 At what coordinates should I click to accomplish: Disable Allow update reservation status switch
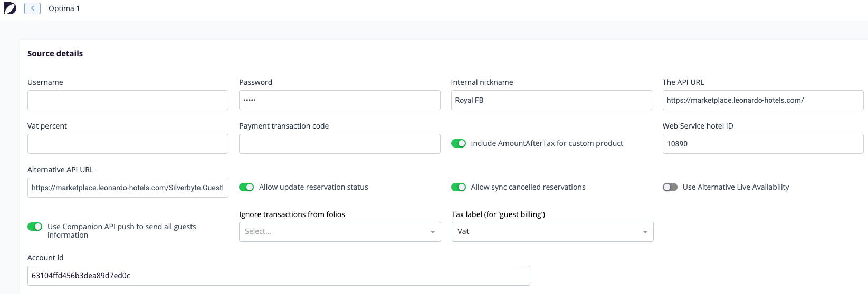tap(246, 187)
